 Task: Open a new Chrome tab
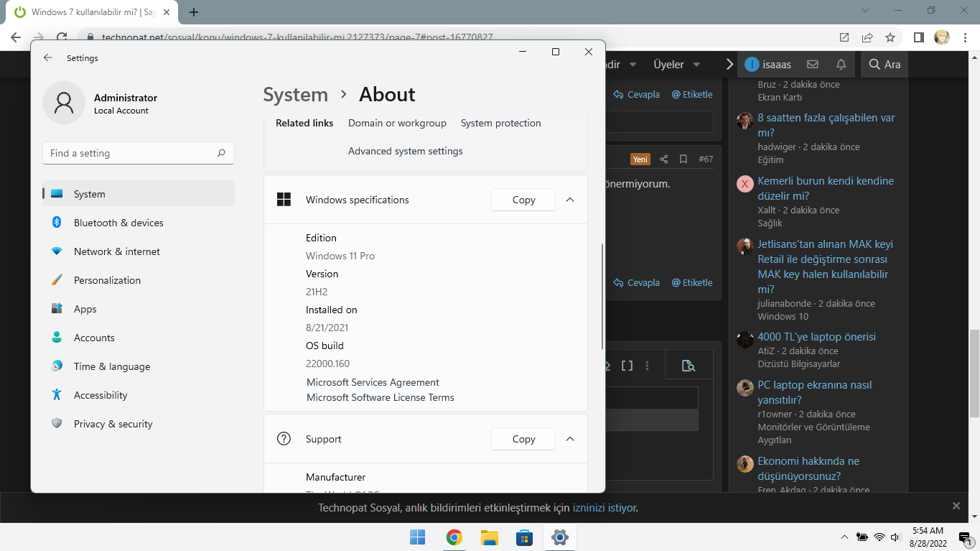point(194,12)
